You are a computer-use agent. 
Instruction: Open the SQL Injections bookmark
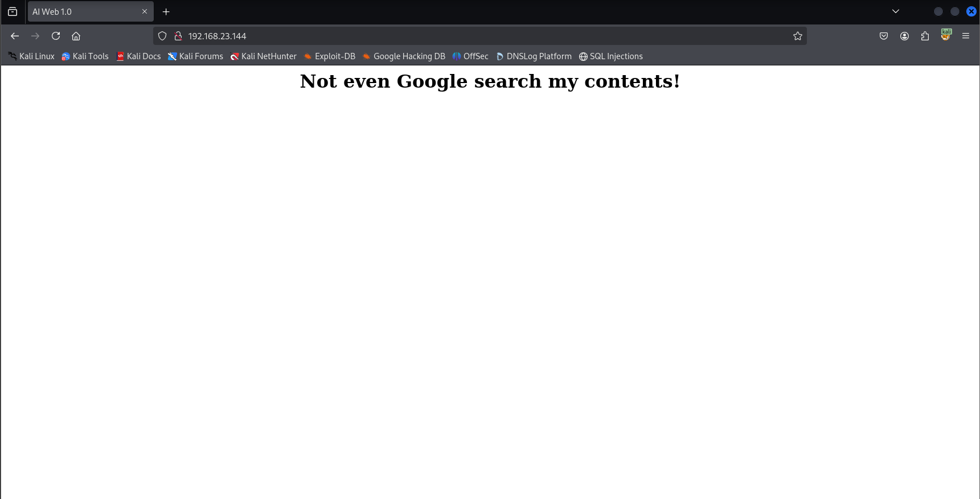(x=611, y=56)
